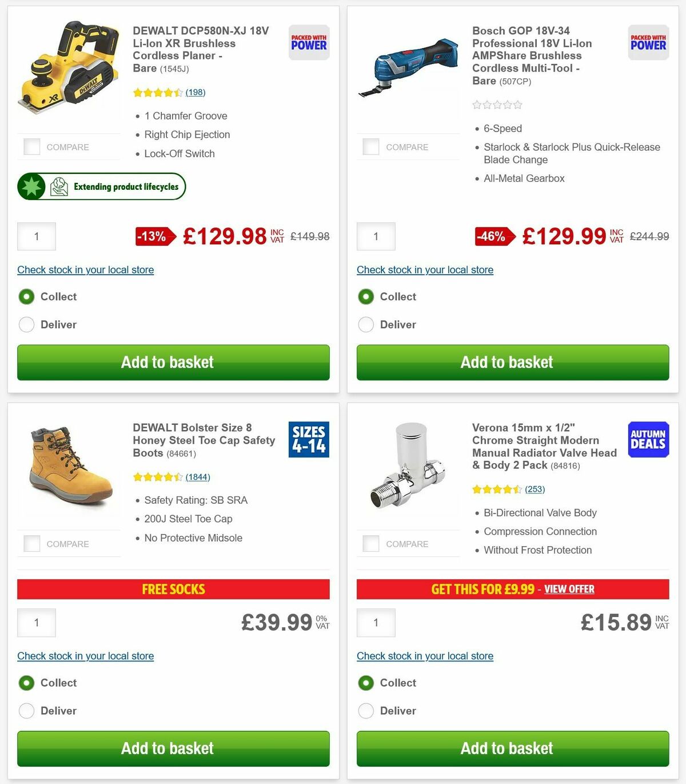Click the VIEW OFFER link in the Verona deal banner

[x=569, y=589]
